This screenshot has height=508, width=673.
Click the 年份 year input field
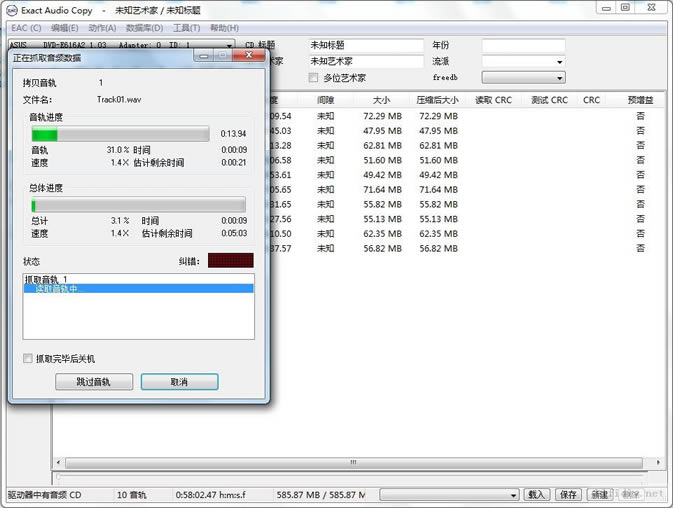(523, 46)
